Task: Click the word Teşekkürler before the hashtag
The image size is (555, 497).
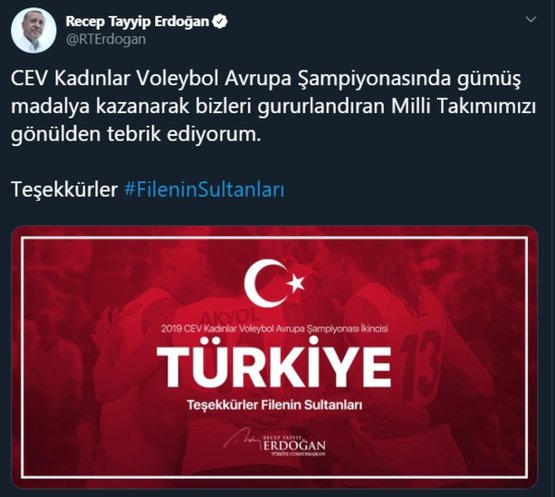Action: 64,190
